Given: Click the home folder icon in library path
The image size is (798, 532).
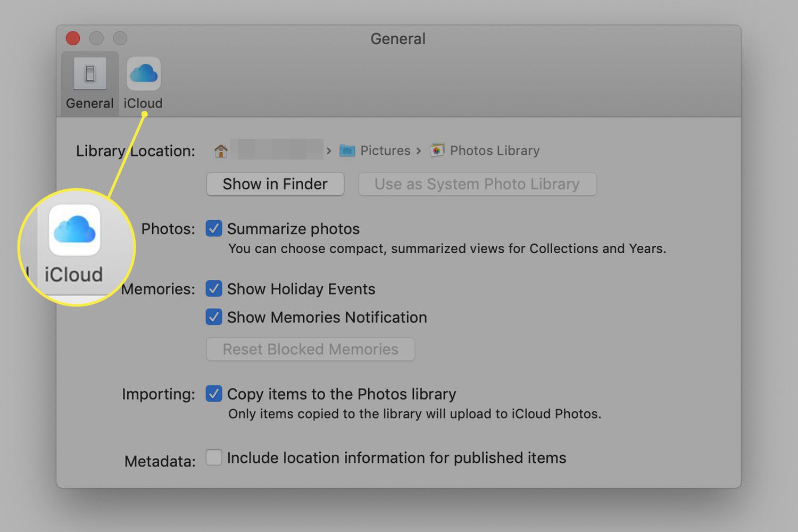Looking at the screenshot, I should (x=221, y=151).
